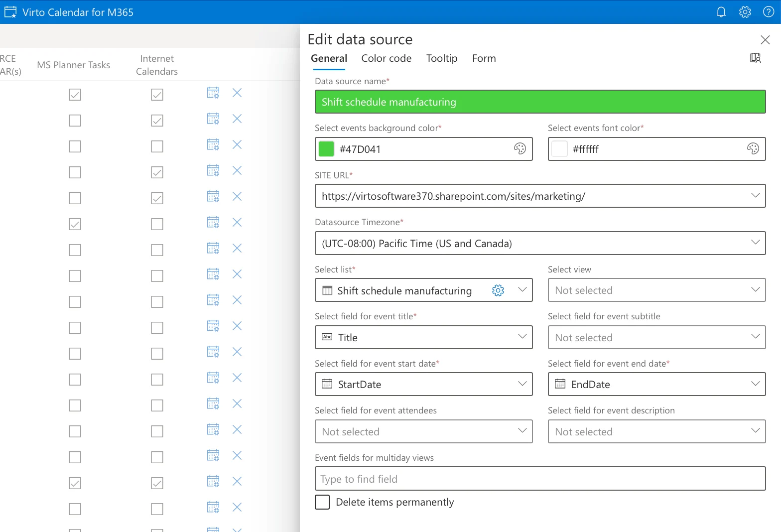Open the Select list dropdown arrow
The height and width of the screenshot is (532, 781).
point(522,289)
